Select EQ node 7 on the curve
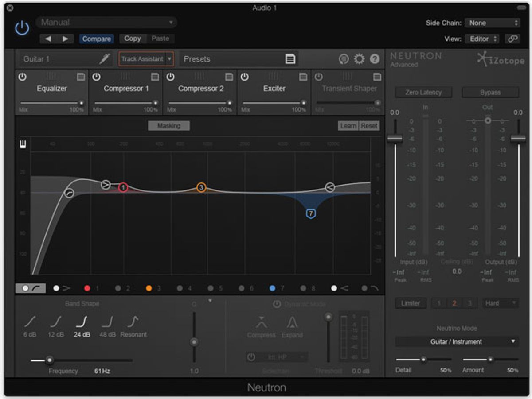This screenshot has height=399, width=532. pos(311,214)
